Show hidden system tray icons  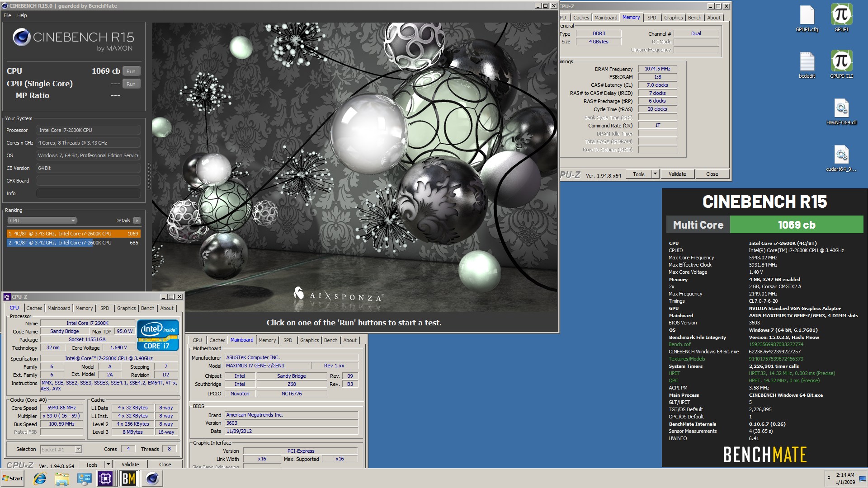(x=829, y=478)
